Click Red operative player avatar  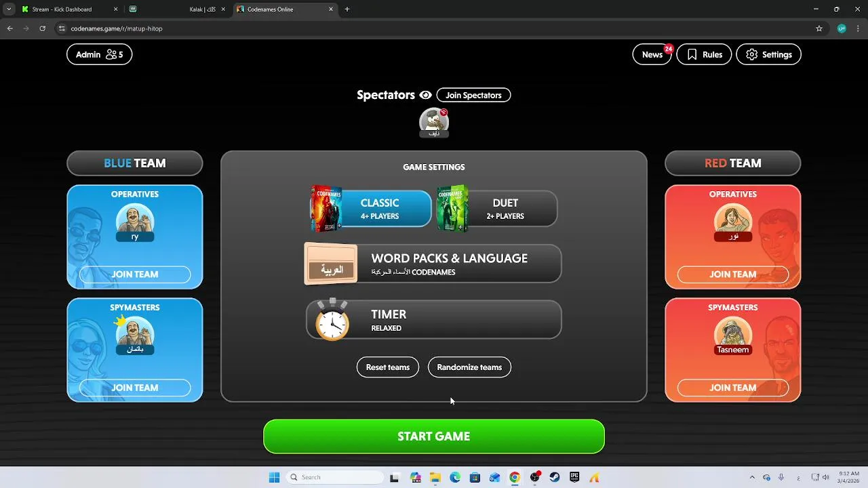point(733,222)
